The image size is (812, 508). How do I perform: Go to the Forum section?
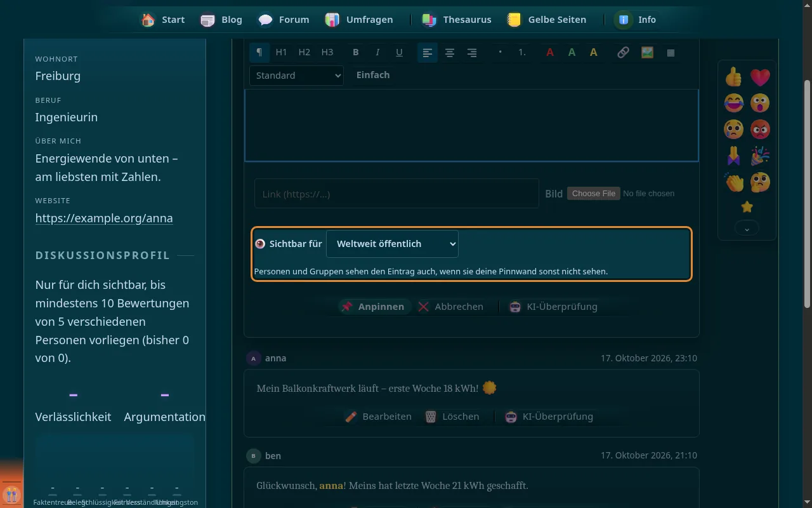click(x=284, y=20)
